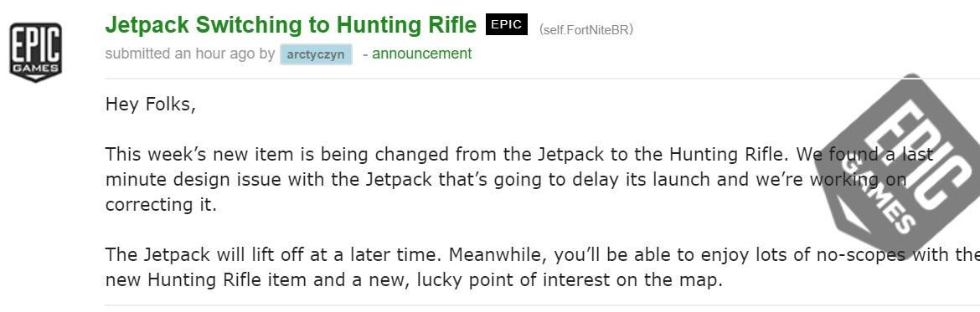
Task: Click the divider line below the post header
Action: pyautogui.click(x=542, y=79)
